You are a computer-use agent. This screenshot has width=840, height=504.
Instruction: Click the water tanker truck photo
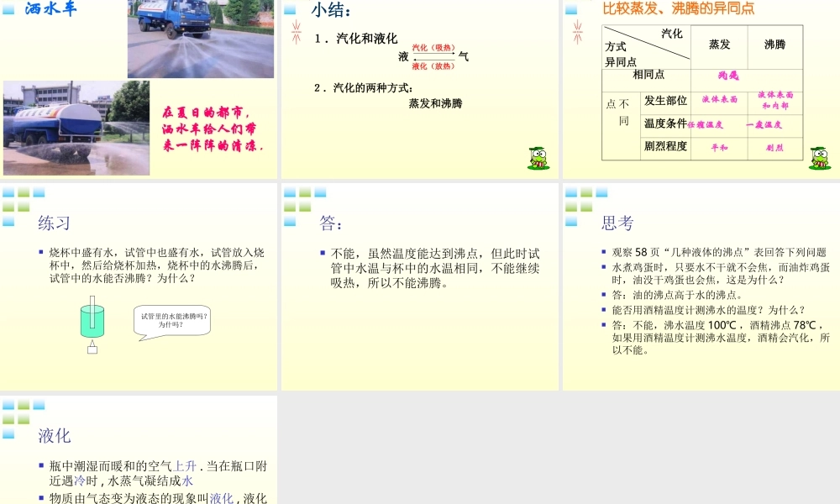pos(76,128)
